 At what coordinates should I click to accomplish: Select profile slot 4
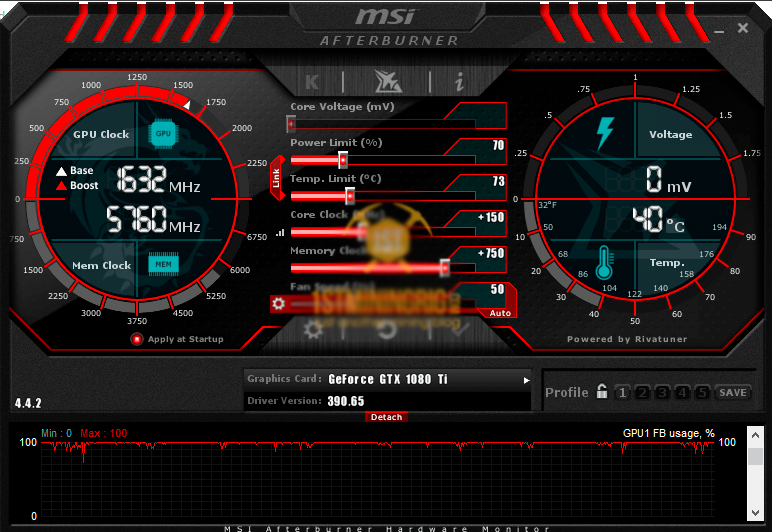point(682,392)
